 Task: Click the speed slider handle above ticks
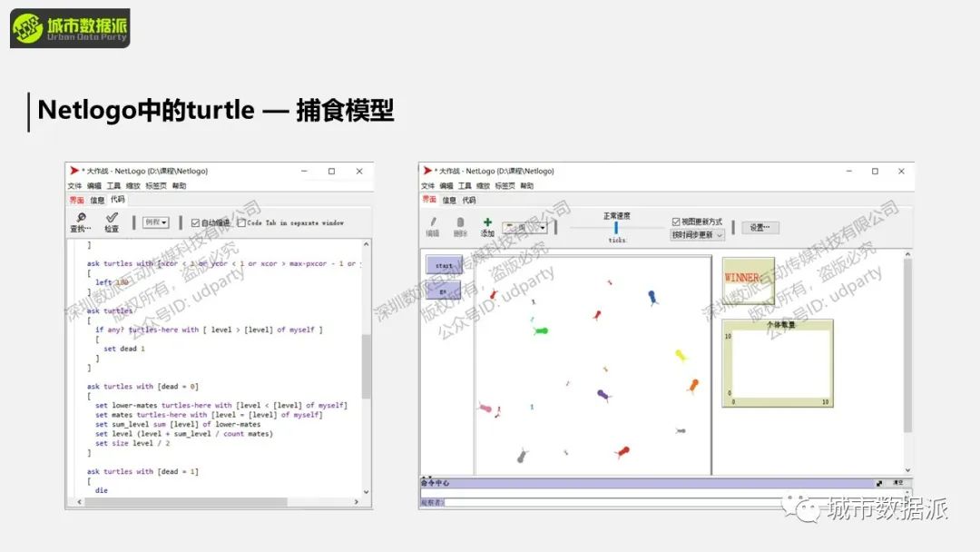pyautogui.click(x=615, y=228)
